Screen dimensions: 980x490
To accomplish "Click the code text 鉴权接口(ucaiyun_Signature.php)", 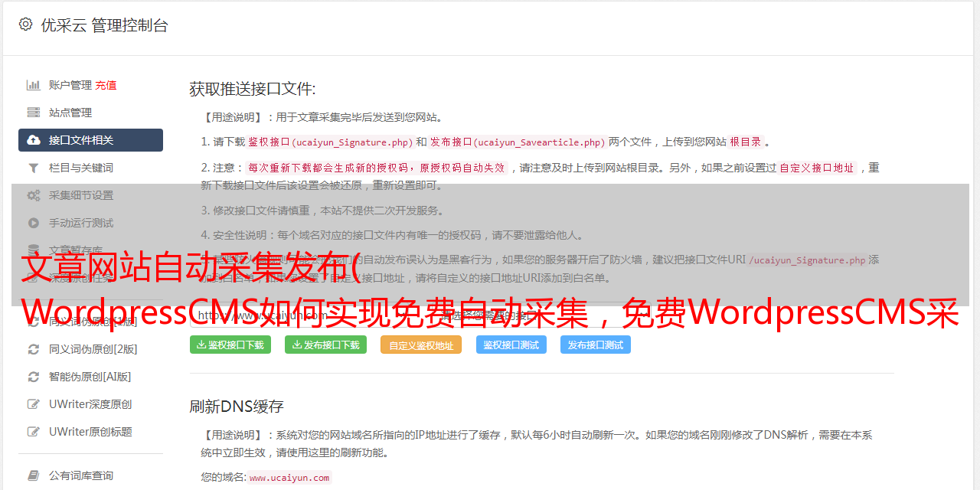I will [x=331, y=142].
